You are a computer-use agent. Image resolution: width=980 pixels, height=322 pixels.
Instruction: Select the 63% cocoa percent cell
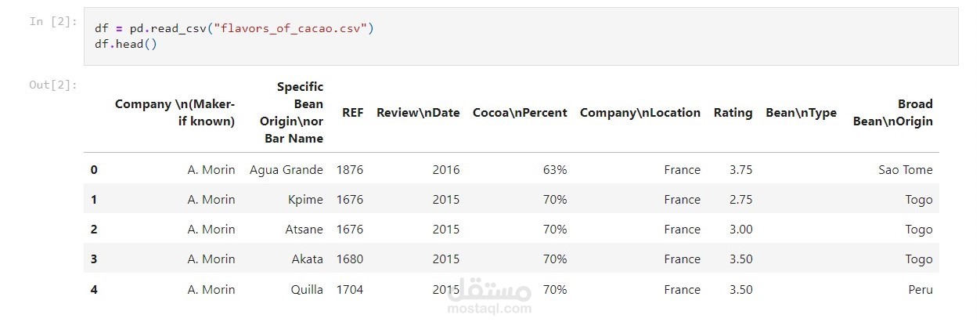point(555,169)
